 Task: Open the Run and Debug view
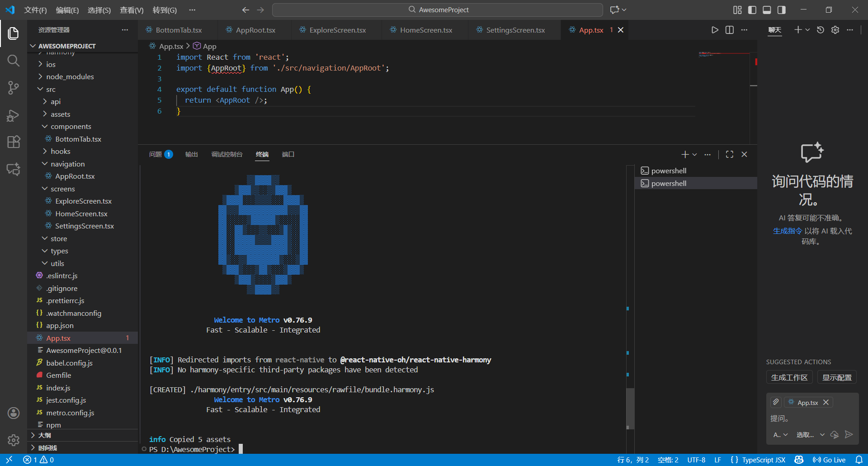pyautogui.click(x=14, y=115)
